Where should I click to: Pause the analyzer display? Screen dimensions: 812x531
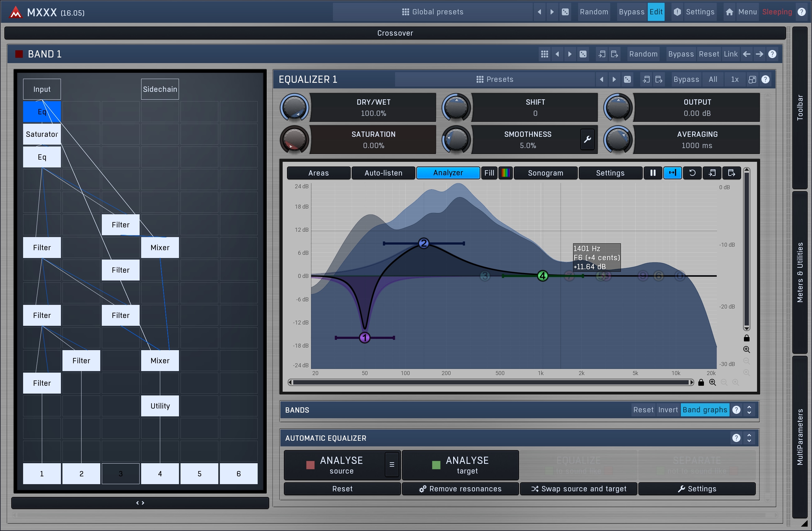point(652,173)
